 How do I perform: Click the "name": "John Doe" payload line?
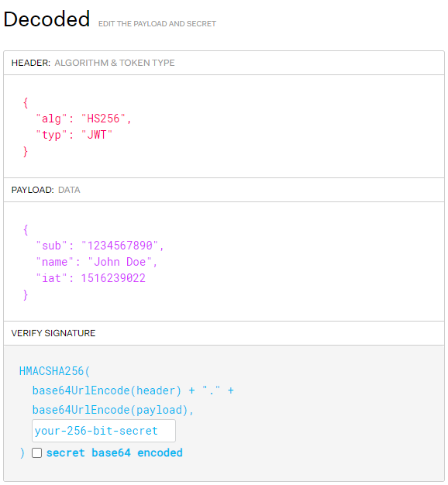[x=97, y=262]
